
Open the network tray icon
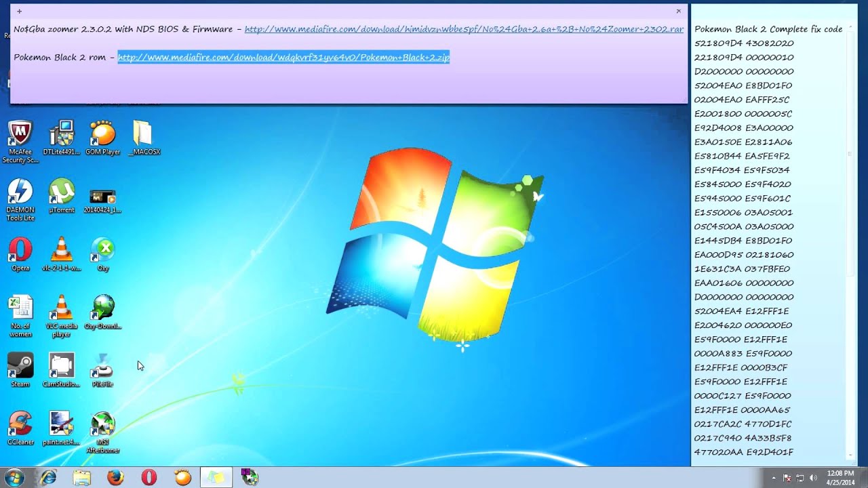click(x=800, y=478)
